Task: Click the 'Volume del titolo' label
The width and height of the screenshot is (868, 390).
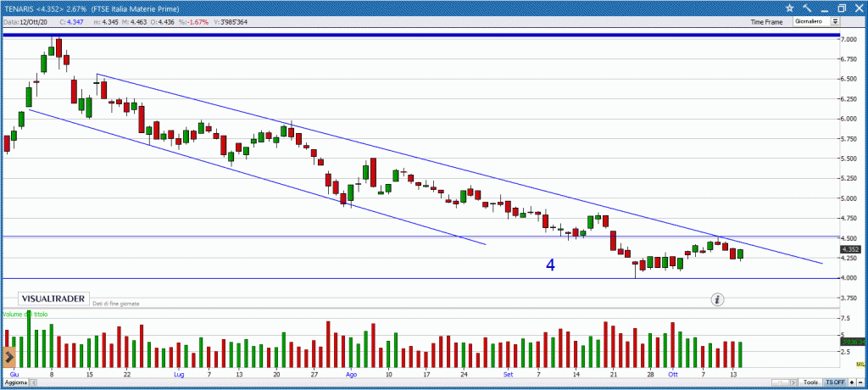Action: click(25, 314)
